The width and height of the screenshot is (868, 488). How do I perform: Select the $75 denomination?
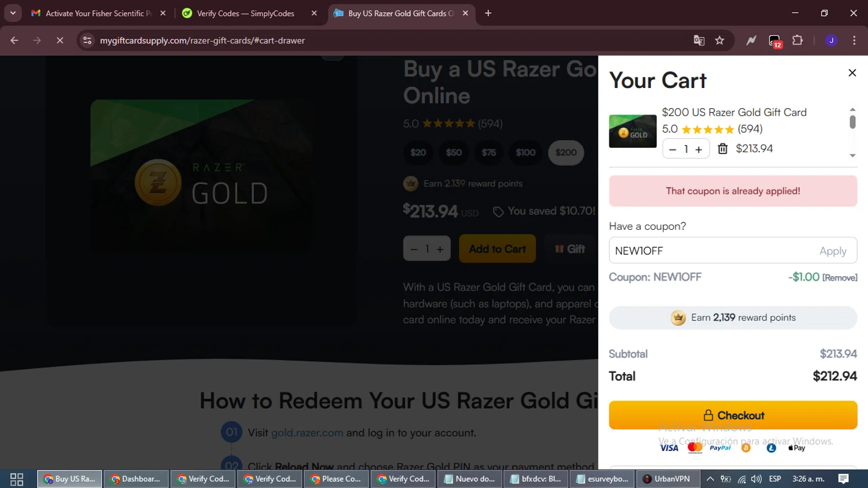click(489, 153)
